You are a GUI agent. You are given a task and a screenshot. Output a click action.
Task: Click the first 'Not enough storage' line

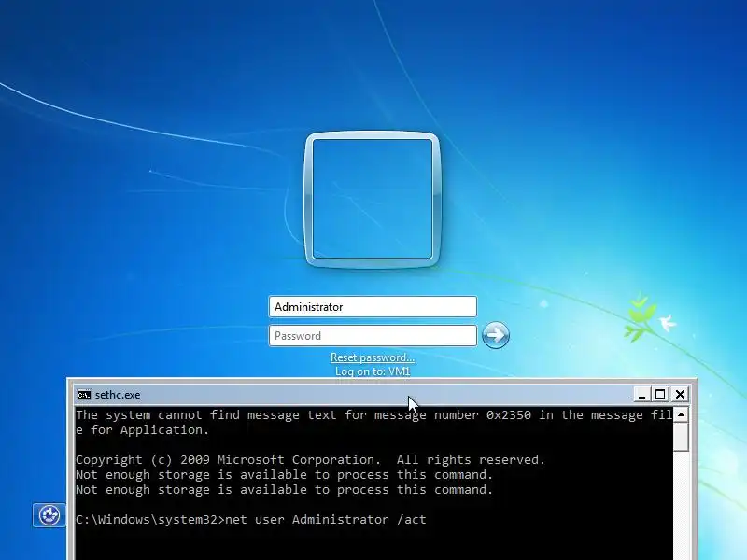[284, 475]
